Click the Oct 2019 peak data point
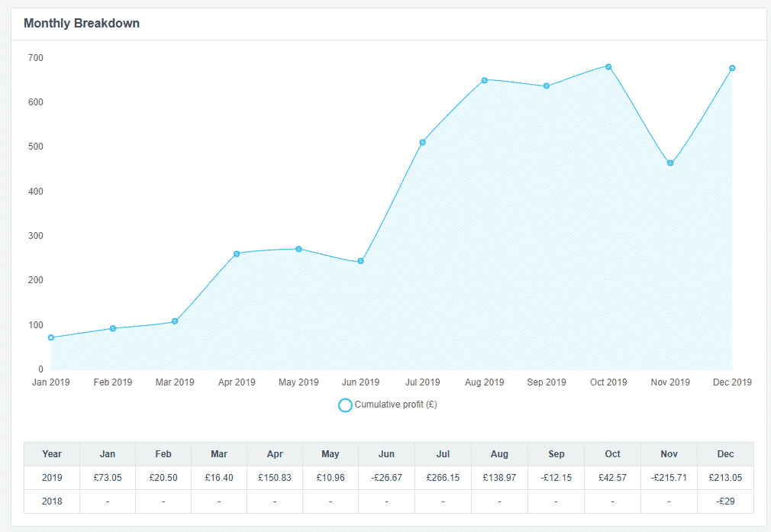The height and width of the screenshot is (532, 771). click(x=608, y=67)
